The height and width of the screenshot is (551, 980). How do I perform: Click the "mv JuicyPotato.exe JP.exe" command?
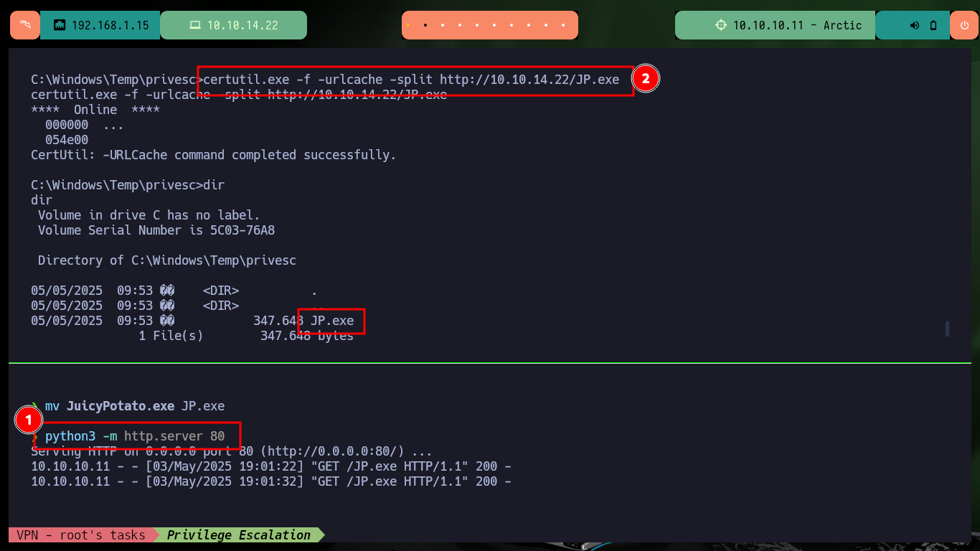[x=135, y=406]
